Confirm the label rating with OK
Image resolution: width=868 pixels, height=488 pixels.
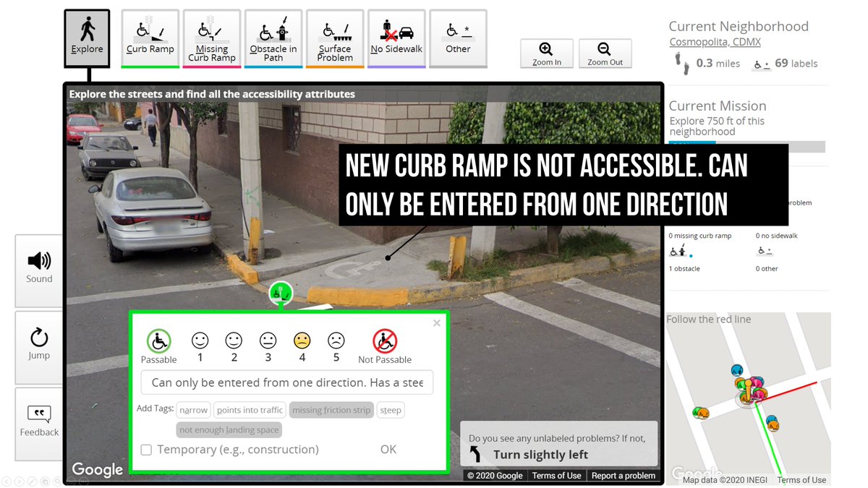(x=388, y=449)
